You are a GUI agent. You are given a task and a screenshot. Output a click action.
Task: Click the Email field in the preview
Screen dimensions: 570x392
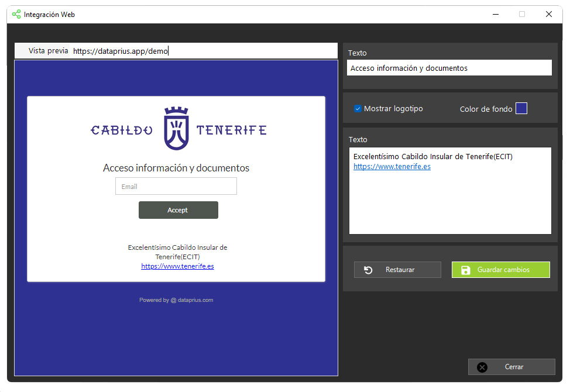click(176, 187)
